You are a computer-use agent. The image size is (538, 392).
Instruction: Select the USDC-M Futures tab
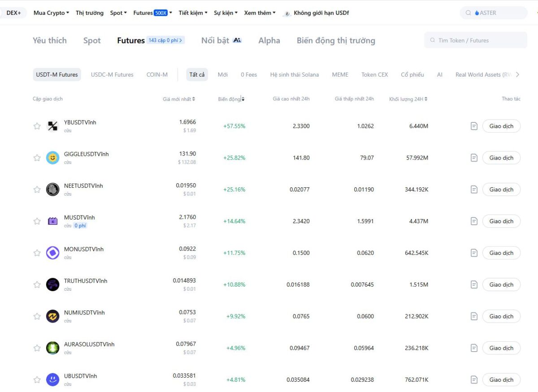click(112, 75)
